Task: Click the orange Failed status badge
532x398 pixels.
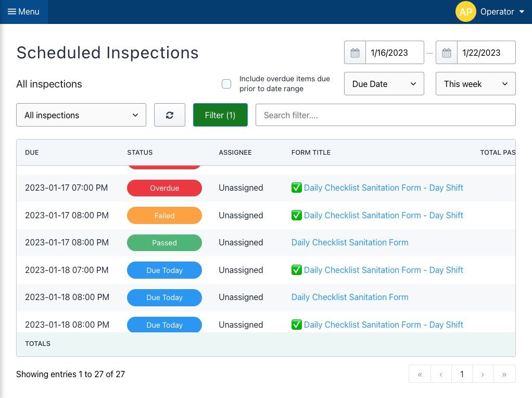Action: (164, 215)
